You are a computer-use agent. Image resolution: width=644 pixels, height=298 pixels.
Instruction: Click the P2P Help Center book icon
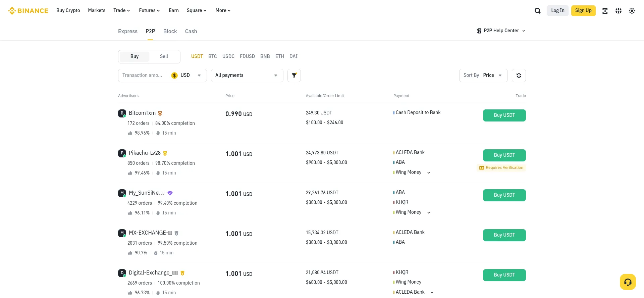tap(479, 31)
